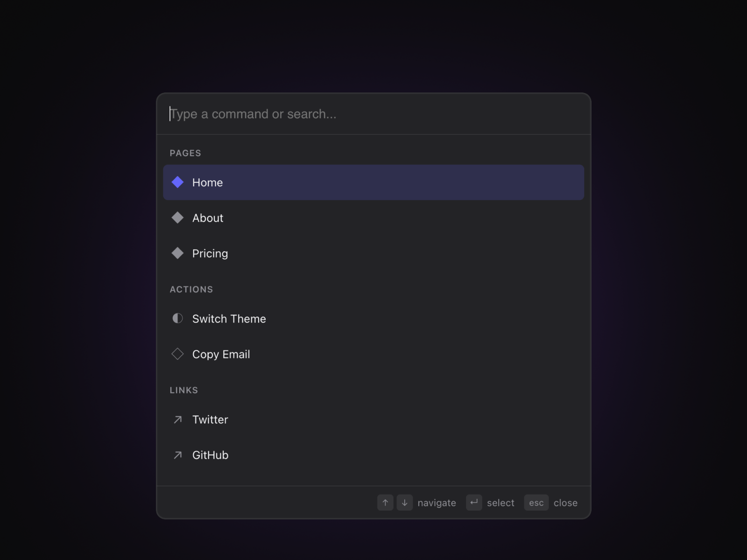Click the external arrow icon beside GitHub
Image resolution: width=747 pixels, height=560 pixels.
[177, 455]
